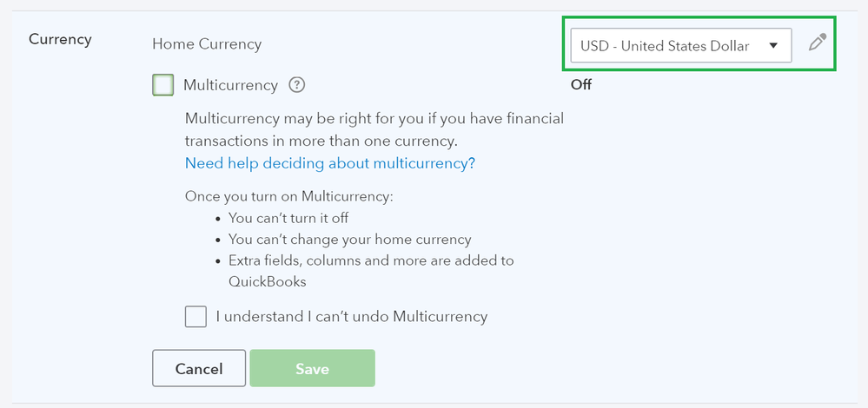Click "I understand I can't undo Multicurrency" text
The height and width of the screenshot is (408, 868).
(352, 316)
